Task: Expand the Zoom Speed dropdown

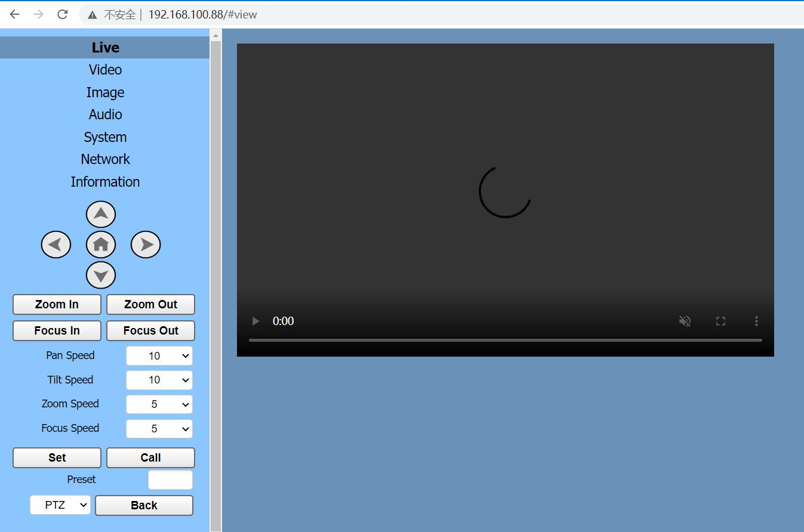Action: [x=159, y=404]
